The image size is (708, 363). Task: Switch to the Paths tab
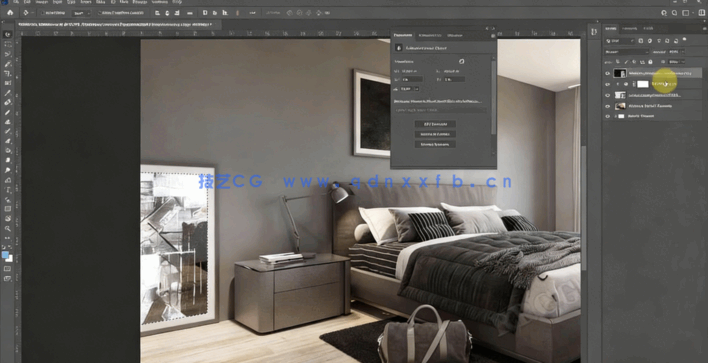(648, 28)
